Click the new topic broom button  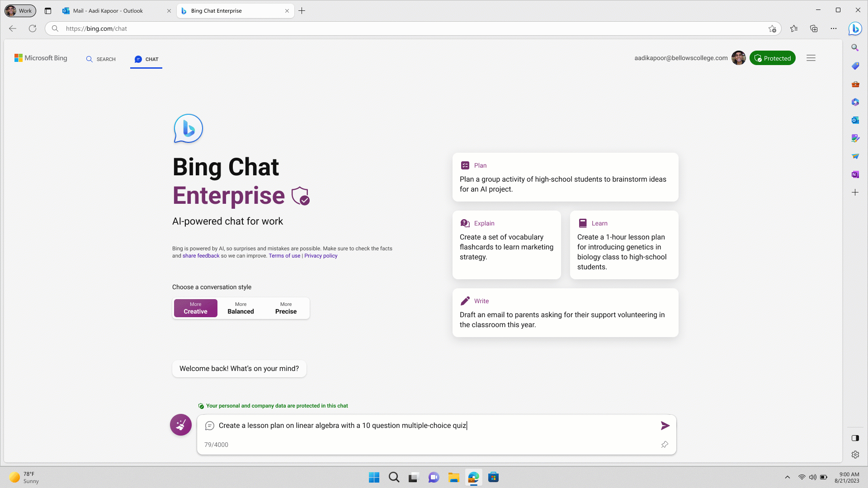point(180,425)
